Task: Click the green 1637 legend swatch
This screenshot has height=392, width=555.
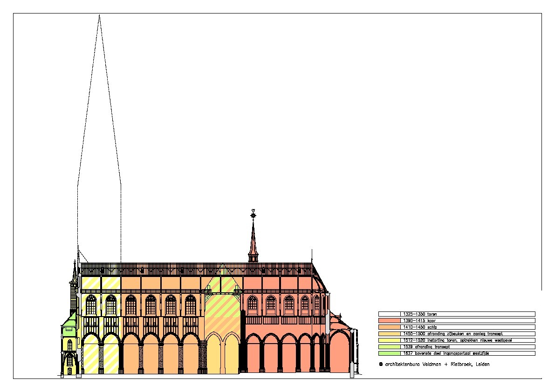Action: 389,353
